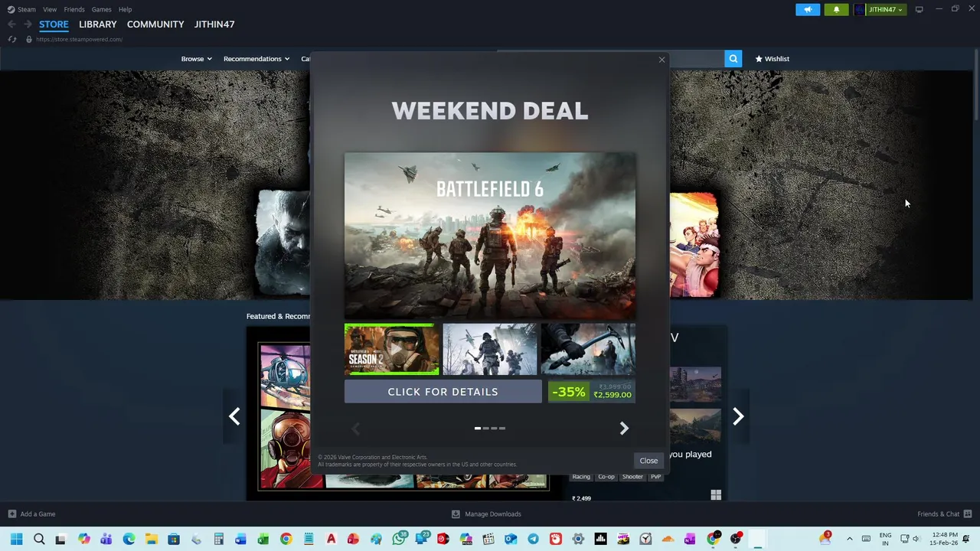This screenshot has width=980, height=551.
Task: Open WhatsApp from the taskbar
Action: coord(399,539)
